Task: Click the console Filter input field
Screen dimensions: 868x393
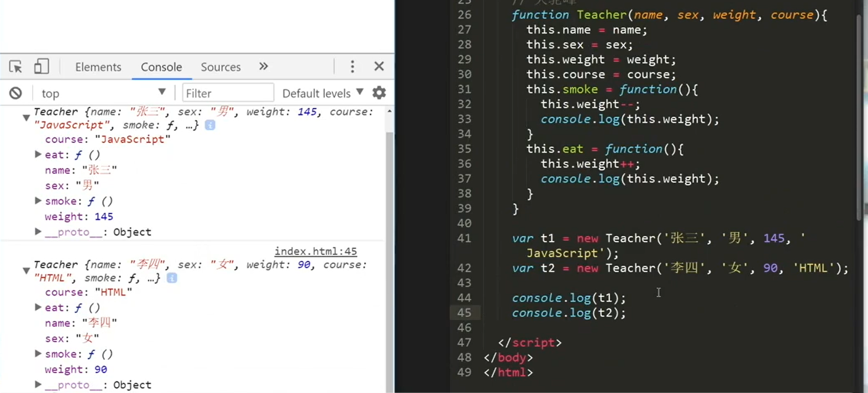Action: pos(228,93)
